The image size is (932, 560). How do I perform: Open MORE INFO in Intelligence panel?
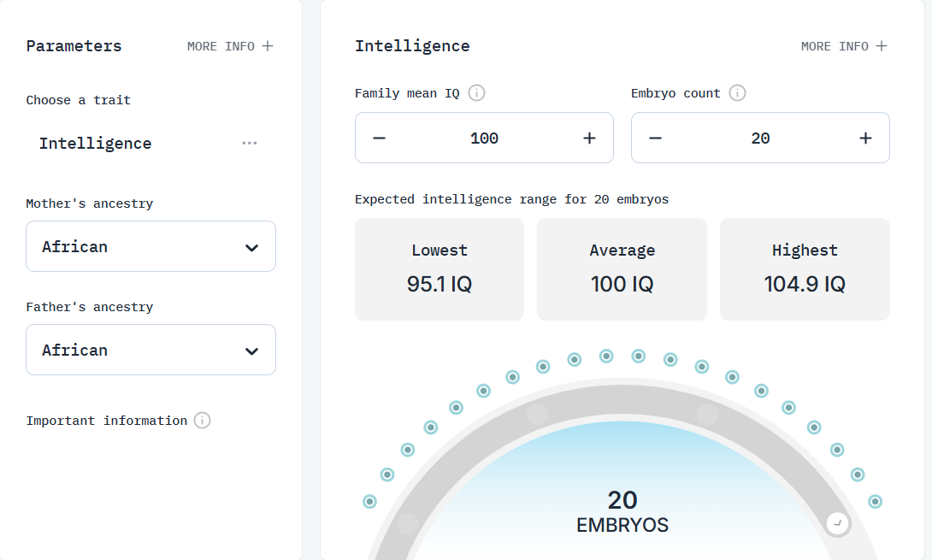844,46
